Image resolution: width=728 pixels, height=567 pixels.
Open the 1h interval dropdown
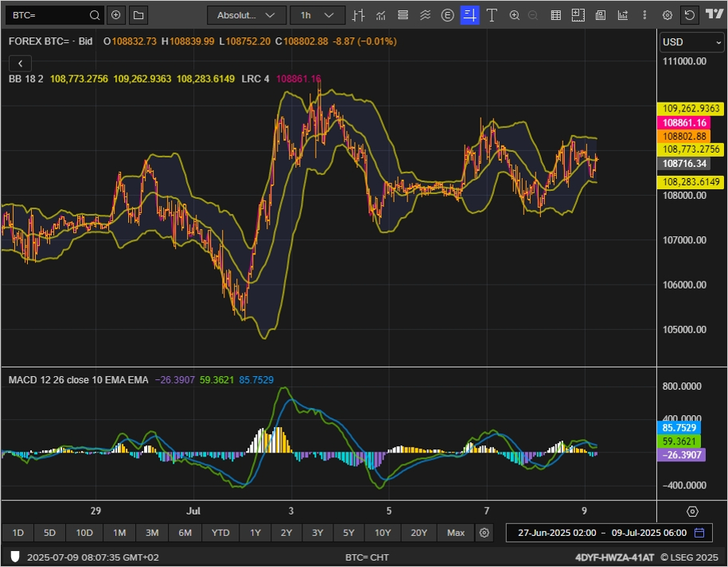pos(317,15)
